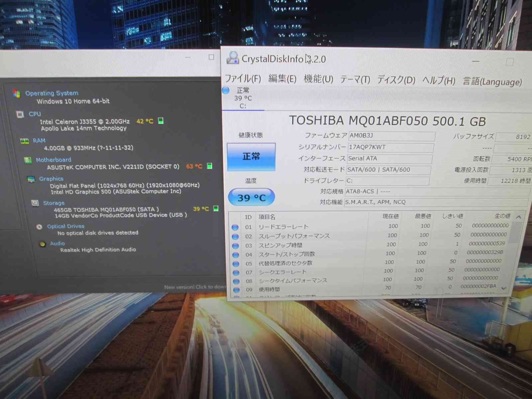Open Graphics section in Speccy window
Viewport: 532px width, 399px height.
(51, 179)
